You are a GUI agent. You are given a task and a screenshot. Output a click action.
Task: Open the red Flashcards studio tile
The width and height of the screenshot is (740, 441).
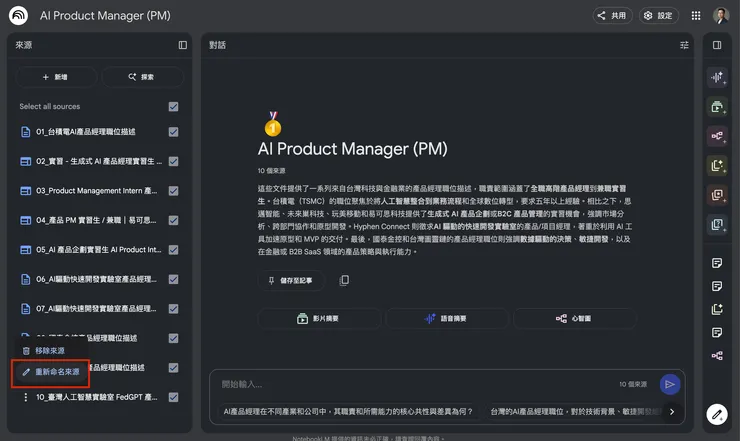tap(717, 195)
